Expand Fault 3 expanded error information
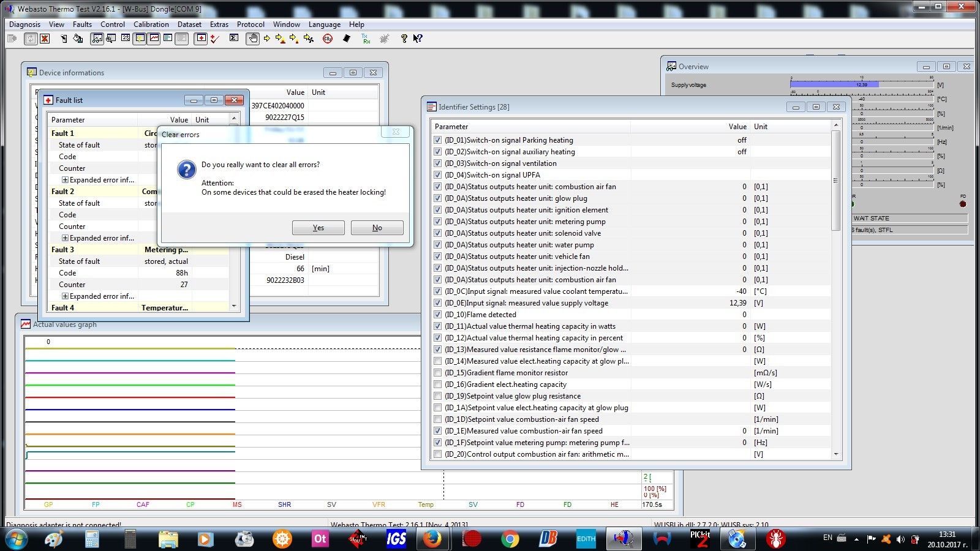This screenshot has height=551, width=980. (x=65, y=296)
